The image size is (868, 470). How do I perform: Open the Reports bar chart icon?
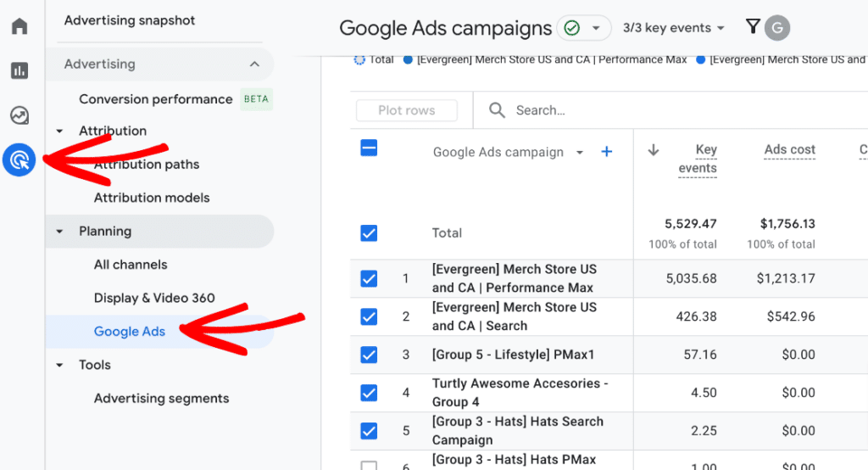click(19, 70)
